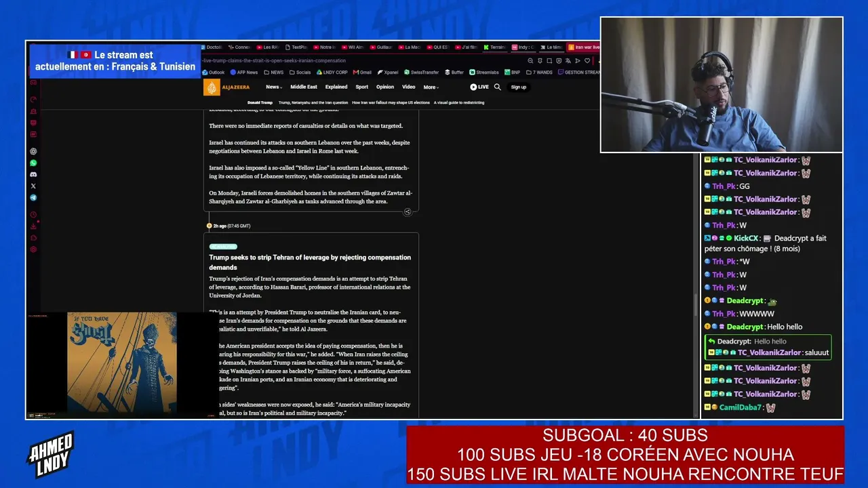Open the SwissTransfer bookmark

coord(422,72)
